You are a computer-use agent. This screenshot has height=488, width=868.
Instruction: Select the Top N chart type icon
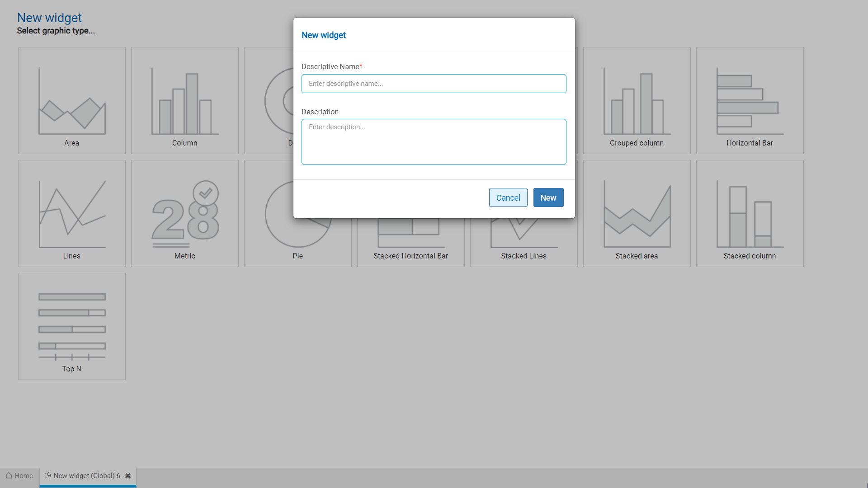(71, 326)
